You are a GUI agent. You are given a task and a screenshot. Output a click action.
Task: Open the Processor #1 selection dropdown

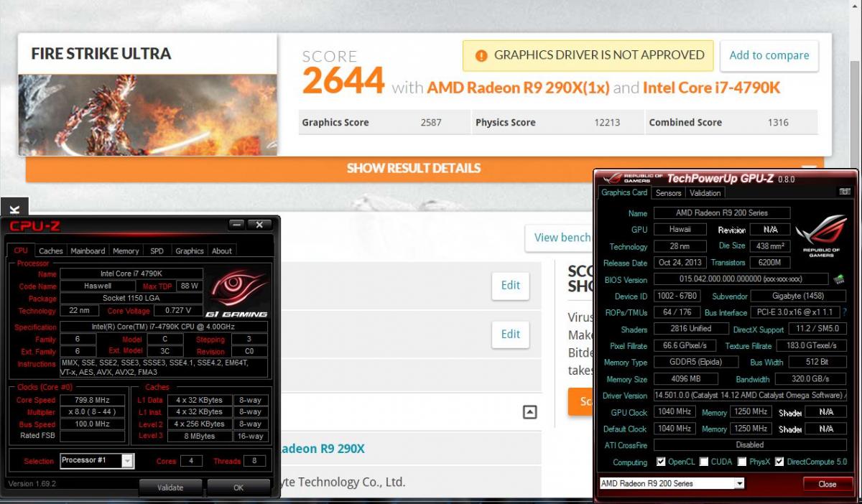pyautogui.click(x=127, y=460)
